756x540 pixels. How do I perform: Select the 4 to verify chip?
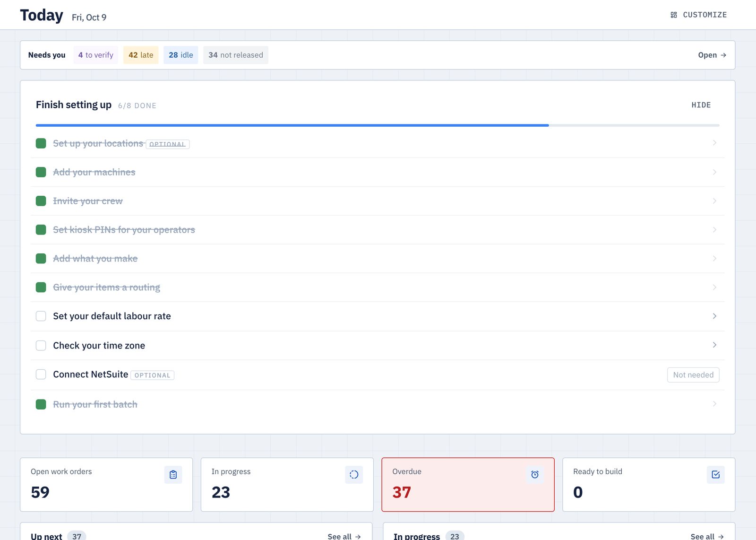[x=96, y=55]
